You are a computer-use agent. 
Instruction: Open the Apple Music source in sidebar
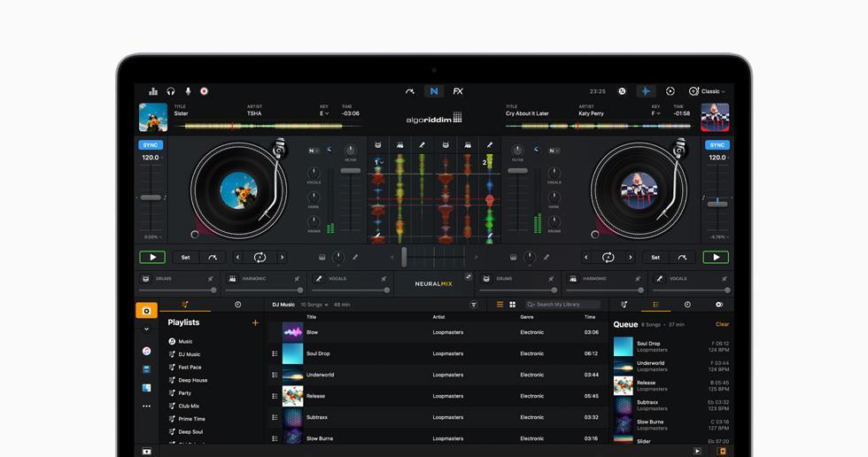pos(147,351)
